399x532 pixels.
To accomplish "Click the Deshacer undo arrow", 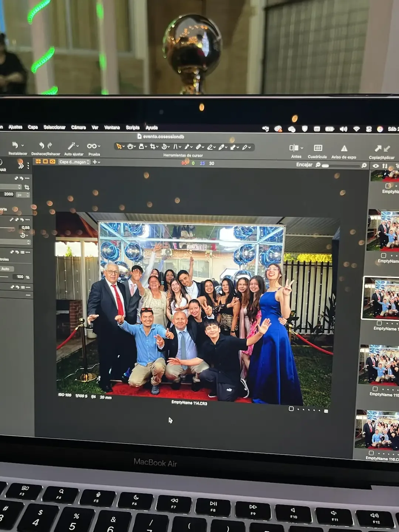I will (x=42, y=145).
